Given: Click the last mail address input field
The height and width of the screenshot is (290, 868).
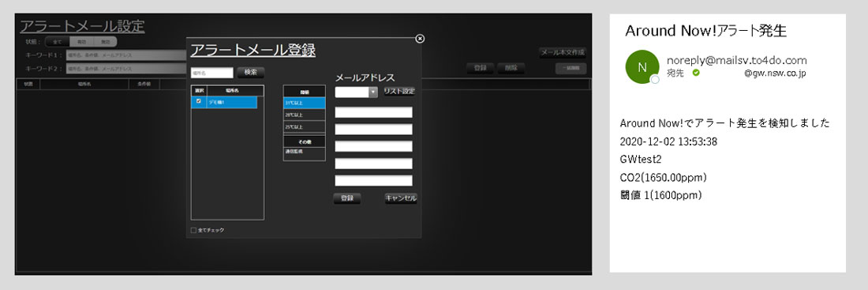Looking at the screenshot, I should point(374,180).
